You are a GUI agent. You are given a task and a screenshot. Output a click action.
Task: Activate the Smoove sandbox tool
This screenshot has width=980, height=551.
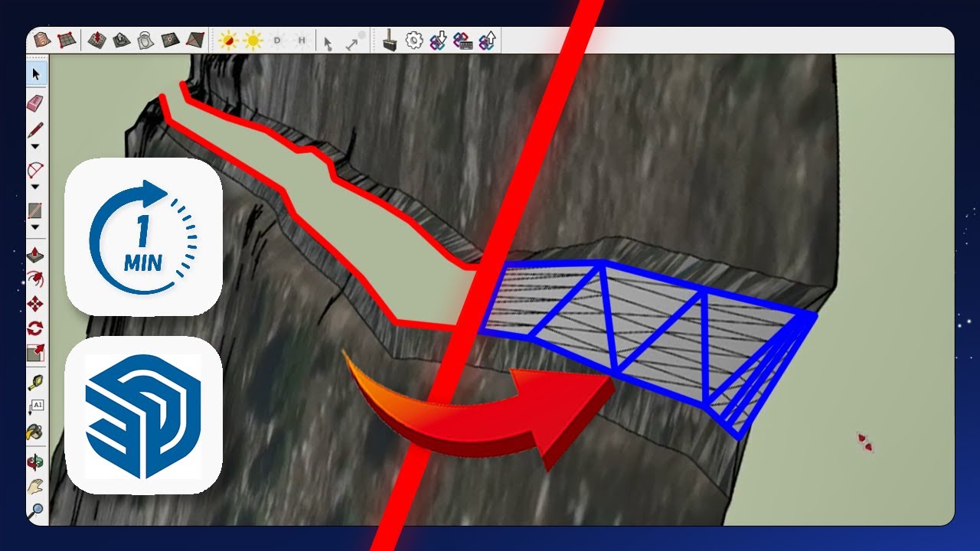[96, 40]
